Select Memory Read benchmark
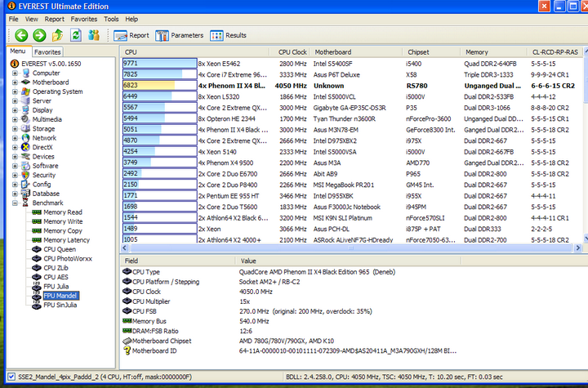Image resolution: width=588 pixels, height=388 pixels. 63,212
